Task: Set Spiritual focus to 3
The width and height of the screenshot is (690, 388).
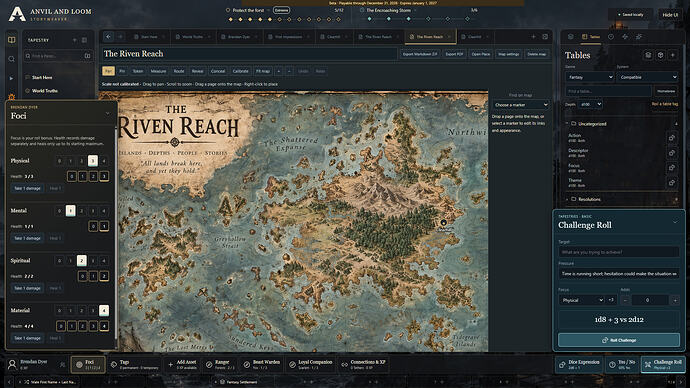Action: [92, 260]
